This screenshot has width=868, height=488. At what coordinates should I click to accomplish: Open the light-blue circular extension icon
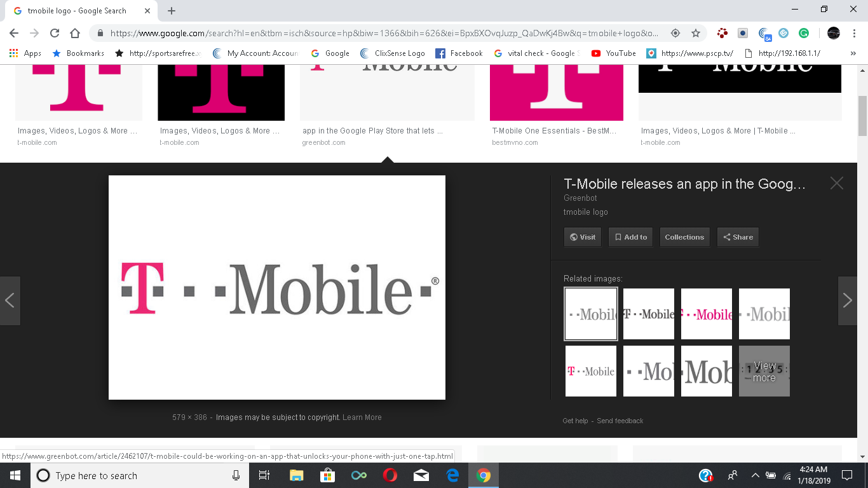tap(783, 33)
